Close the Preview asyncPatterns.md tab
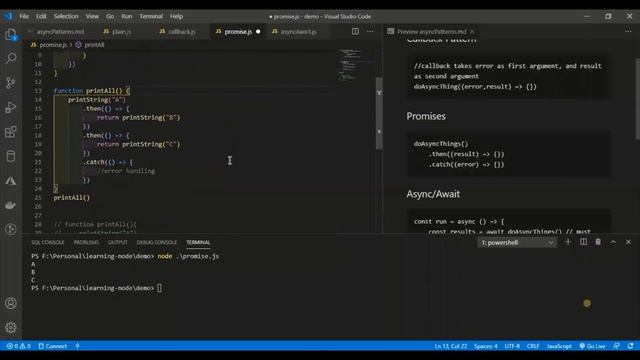The image size is (640, 360). (472, 31)
